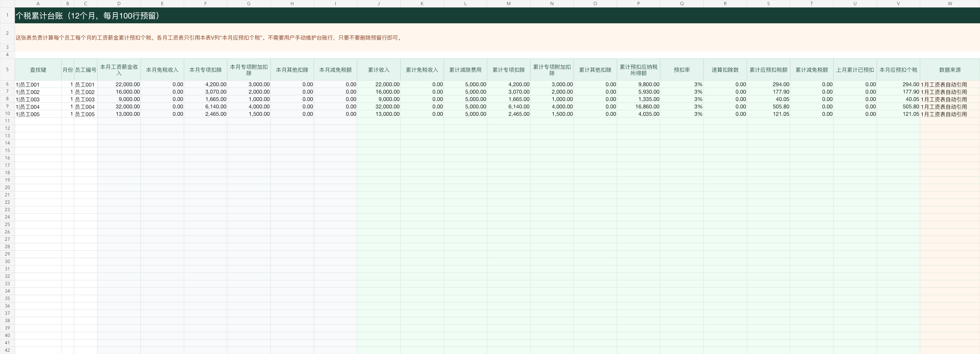
Task: Select the 速算扣除数 header cell
Action: click(725, 70)
